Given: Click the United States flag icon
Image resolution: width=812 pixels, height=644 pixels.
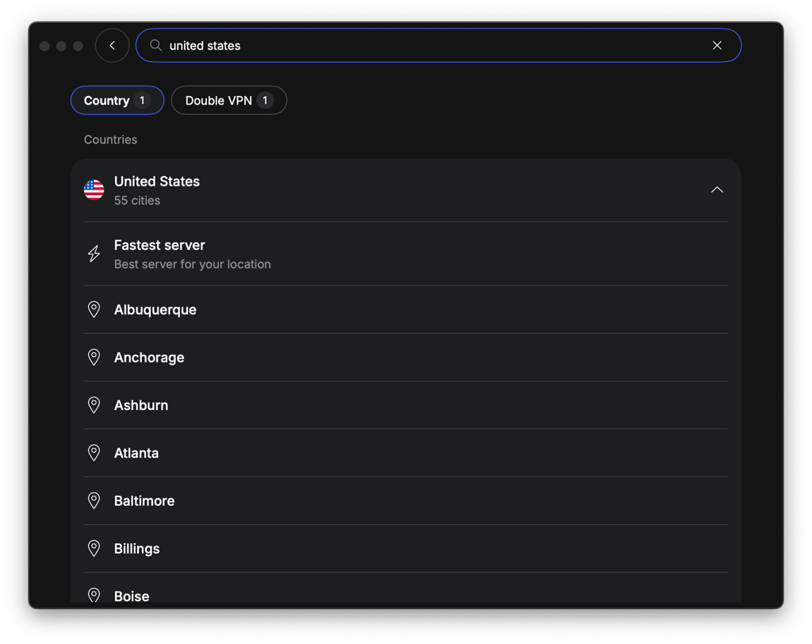Looking at the screenshot, I should tap(94, 190).
